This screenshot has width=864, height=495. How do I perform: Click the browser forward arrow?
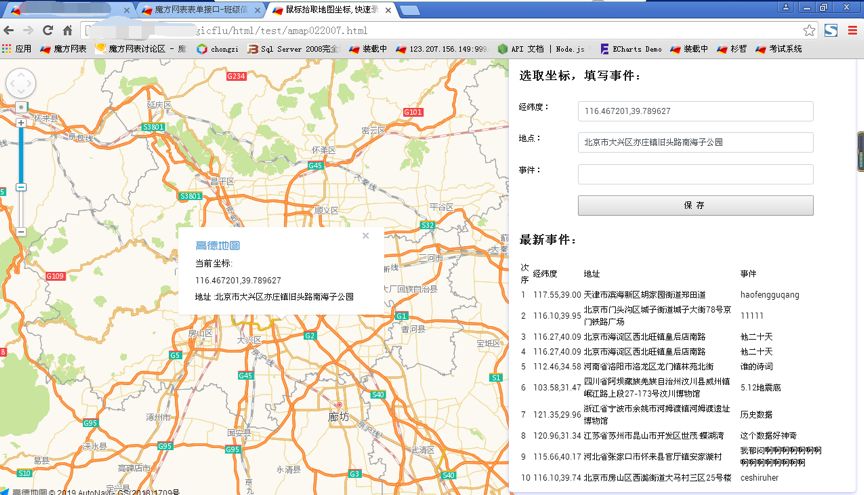click(x=28, y=30)
